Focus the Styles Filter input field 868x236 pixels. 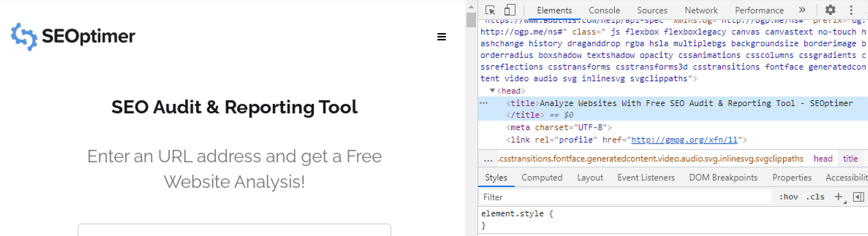point(626,197)
